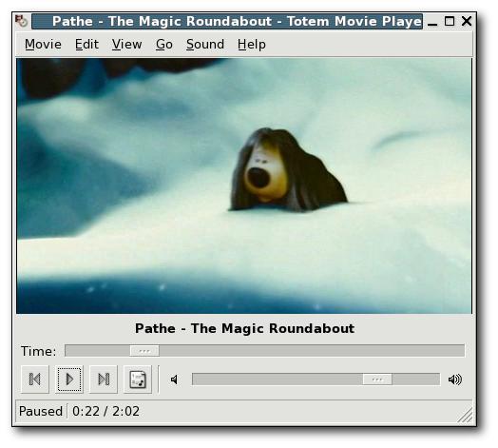
Task: Click the 'Pathe - The Magic Roundabout' title label
Action: (244, 328)
